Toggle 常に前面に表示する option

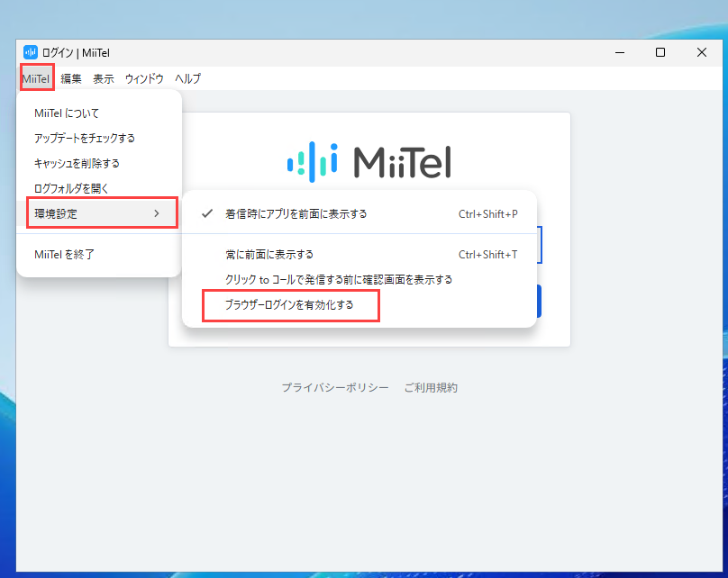pos(359,254)
